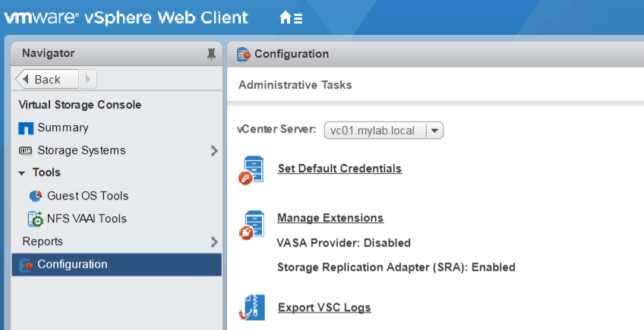This screenshot has width=644, height=330.
Task: Open the vCenter Server dropdown
Action: (x=435, y=130)
